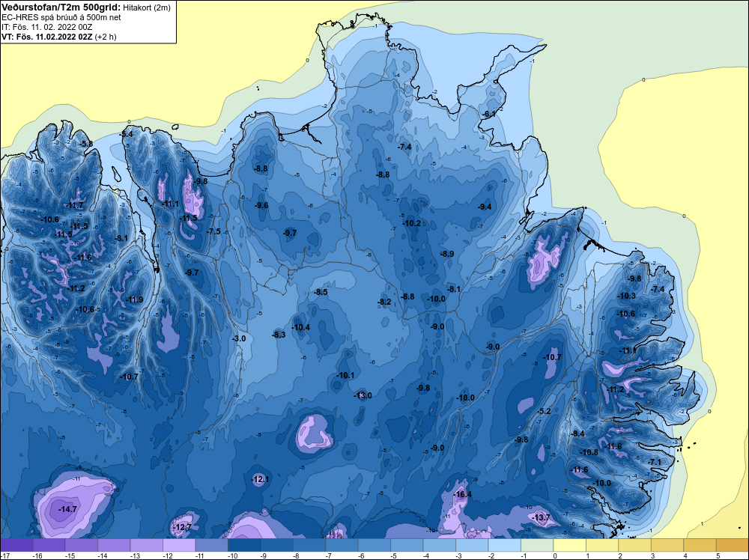Click the -10.1 temperature value

[345, 375]
